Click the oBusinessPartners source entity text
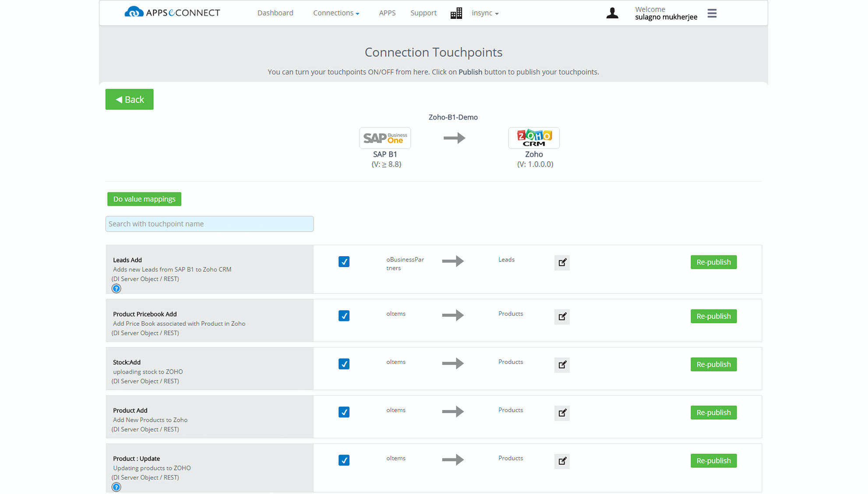This screenshot has height=494, width=868. [405, 264]
